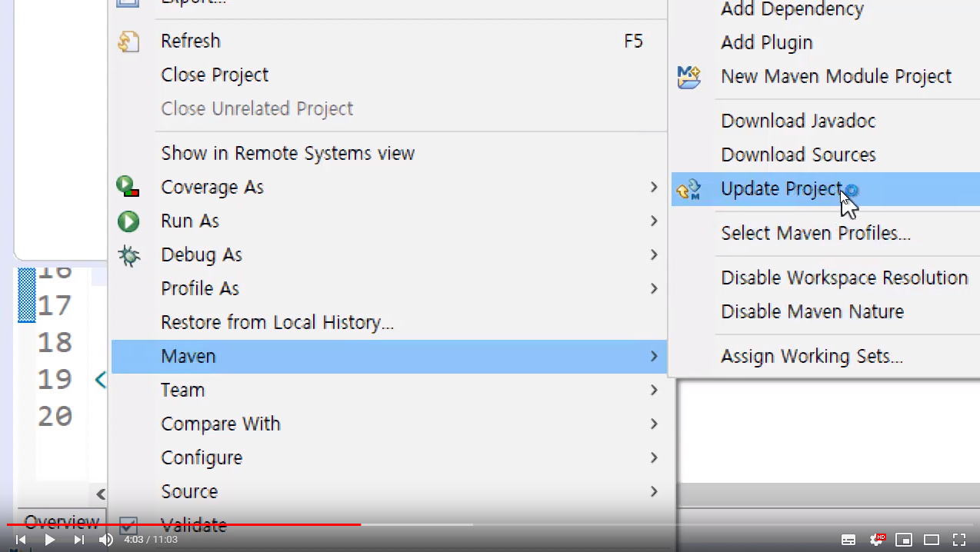Choose Configure entry

pos(388,457)
